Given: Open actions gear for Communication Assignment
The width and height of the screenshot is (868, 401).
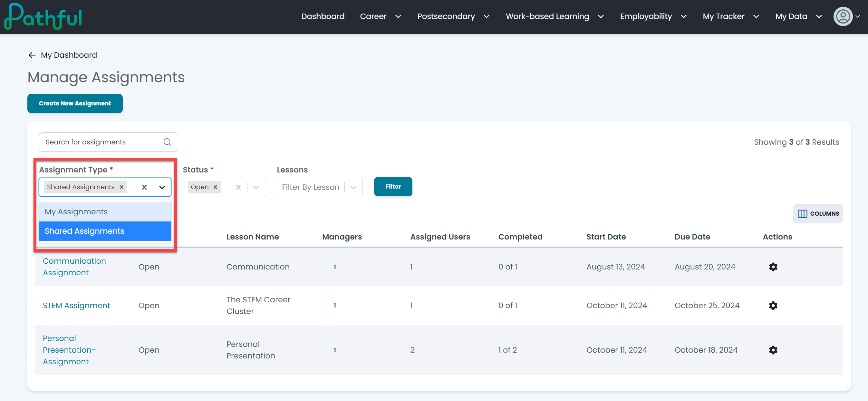Looking at the screenshot, I should point(773,267).
